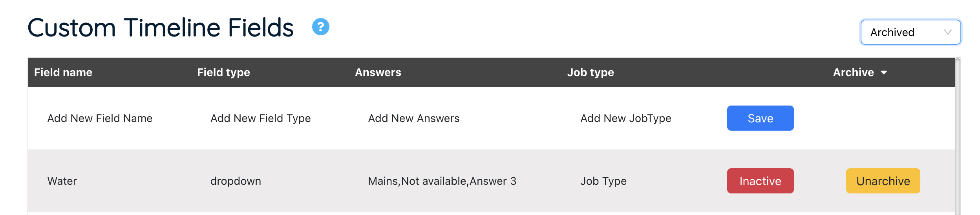The image size is (980, 215).
Task: Click the dropdown field type cell for Water
Action: (236, 181)
